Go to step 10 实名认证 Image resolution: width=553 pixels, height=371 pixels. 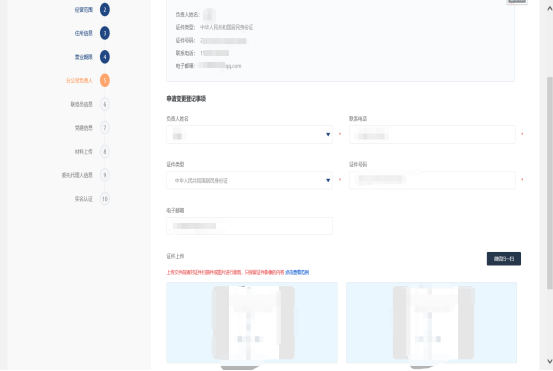coord(104,199)
